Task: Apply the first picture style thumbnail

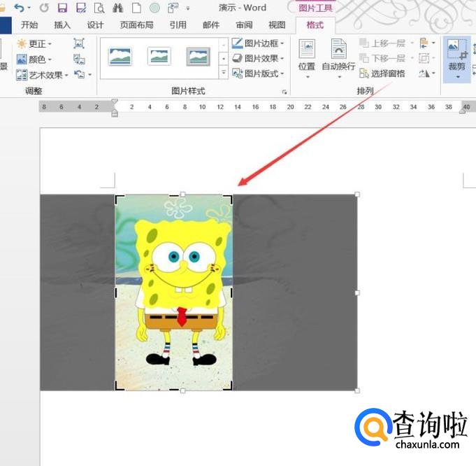Action: point(120,57)
